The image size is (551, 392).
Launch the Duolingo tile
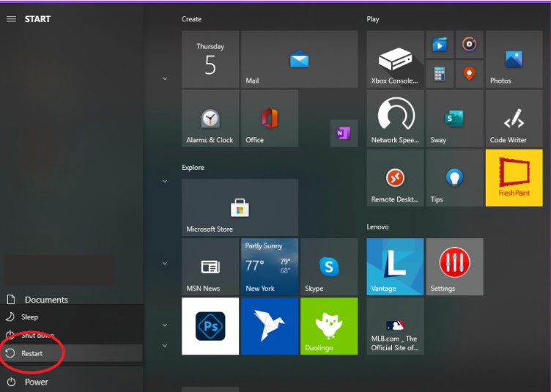click(329, 326)
